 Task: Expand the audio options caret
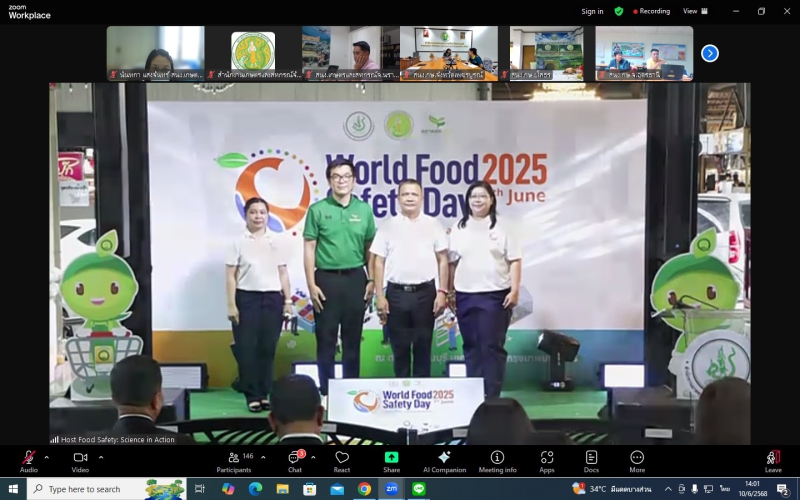[46, 457]
